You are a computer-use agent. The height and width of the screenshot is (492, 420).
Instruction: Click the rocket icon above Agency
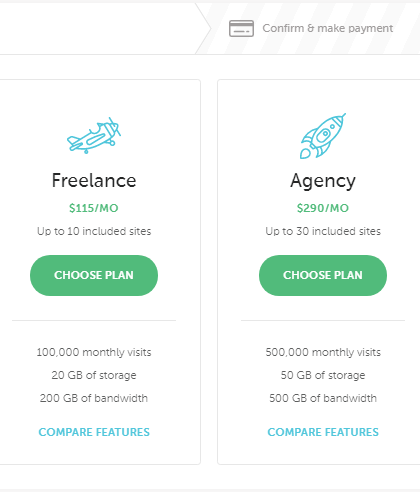pyautogui.click(x=323, y=136)
